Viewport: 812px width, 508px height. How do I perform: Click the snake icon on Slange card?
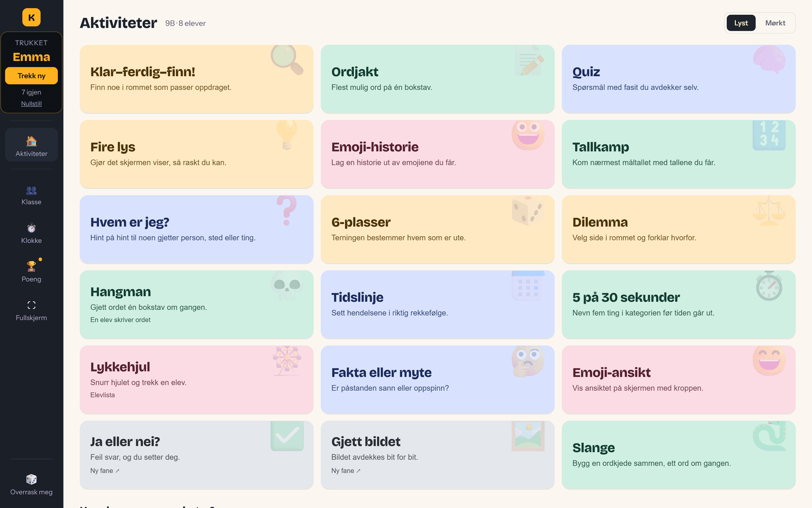pyautogui.click(x=769, y=436)
